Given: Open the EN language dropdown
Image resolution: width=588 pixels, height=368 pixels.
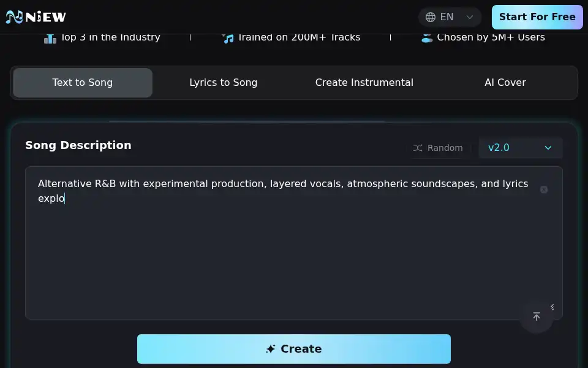Looking at the screenshot, I should 450,17.
